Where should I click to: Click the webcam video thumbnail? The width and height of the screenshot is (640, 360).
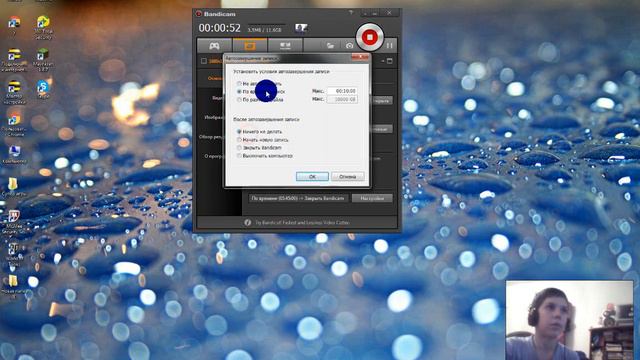569,320
